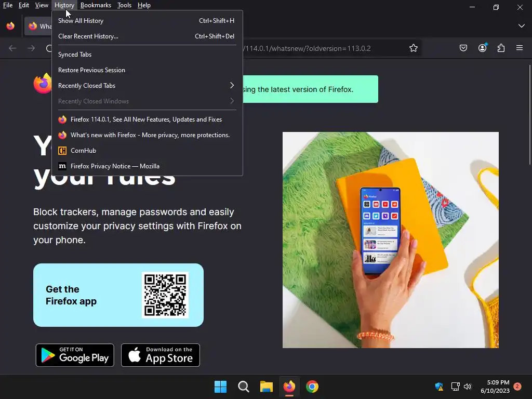Launch Google Chrome from taskbar
Viewport: 532px width, 399px height.
tap(312, 387)
